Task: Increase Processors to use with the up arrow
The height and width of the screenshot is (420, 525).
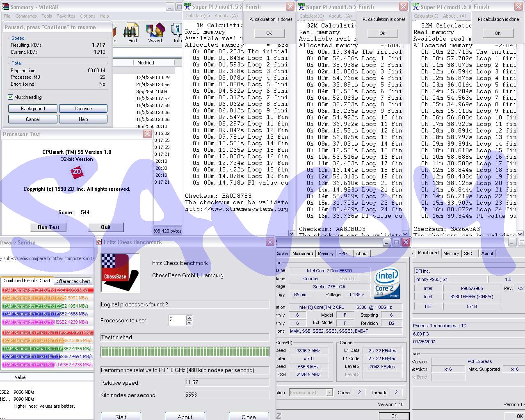Action: (x=189, y=318)
